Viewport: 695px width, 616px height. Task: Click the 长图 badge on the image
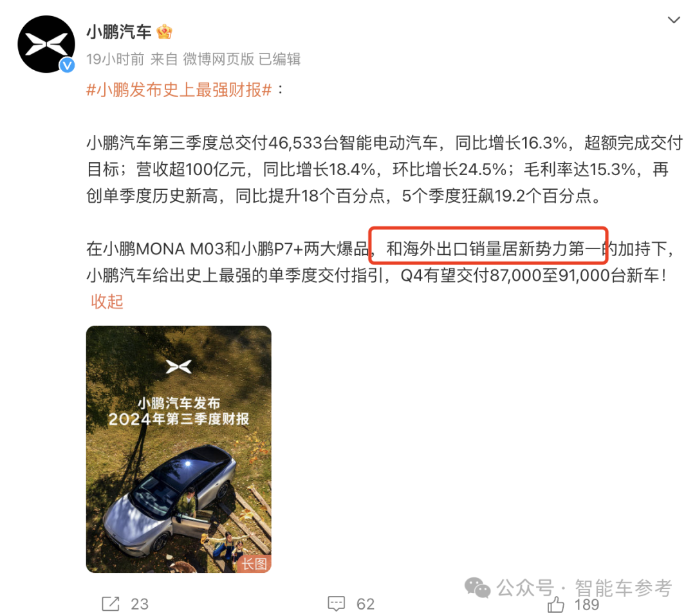tap(254, 564)
